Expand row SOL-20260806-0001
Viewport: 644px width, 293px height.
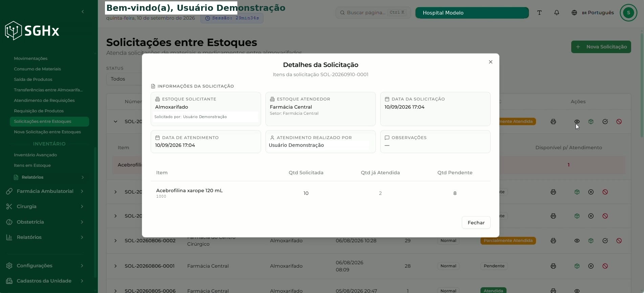tap(115, 266)
